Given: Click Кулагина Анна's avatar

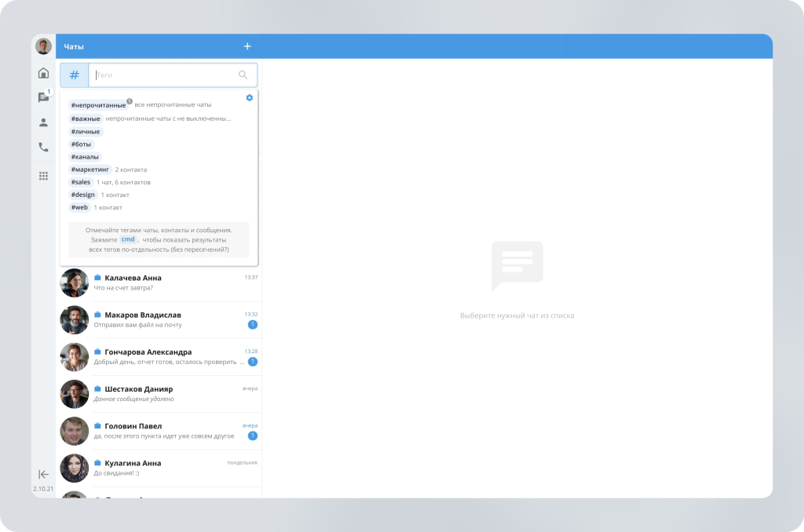Looking at the screenshot, I should tap(75, 468).
